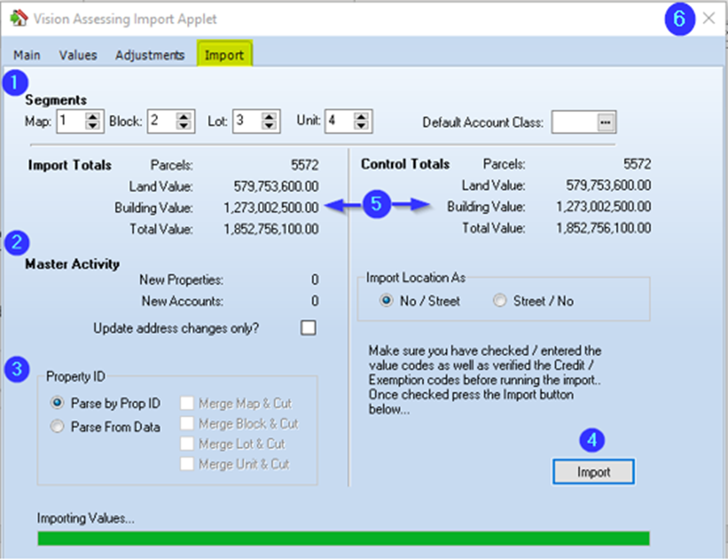Increase the Unit segment value
The image size is (728, 560).
tap(361, 117)
